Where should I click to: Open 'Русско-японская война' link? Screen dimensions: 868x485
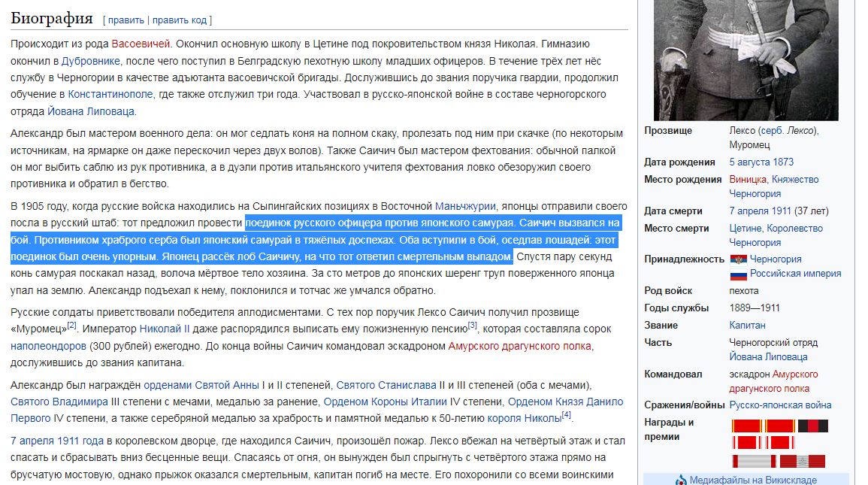[781, 405]
